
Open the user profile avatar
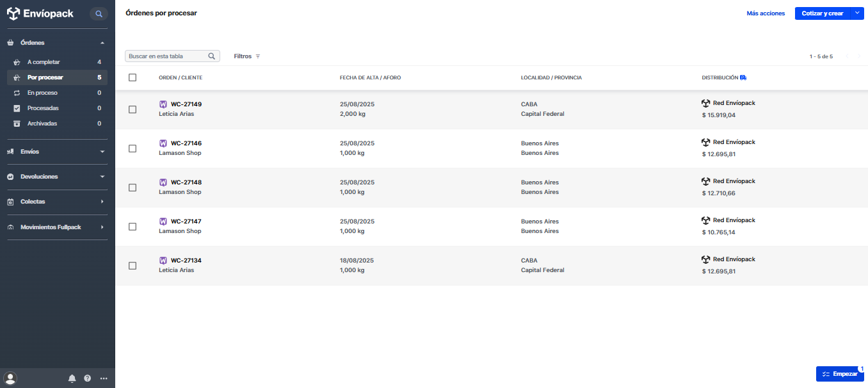coord(10,378)
